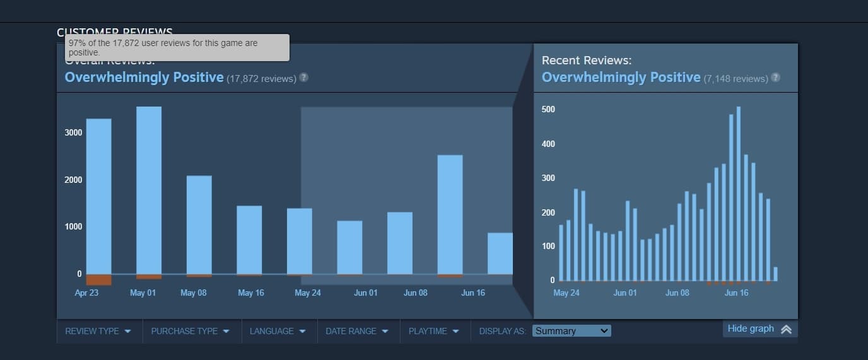The width and height of the screenshot is (868, 360).
Task: Expand the Playtime filter dropdown
Action: [434, 331]
